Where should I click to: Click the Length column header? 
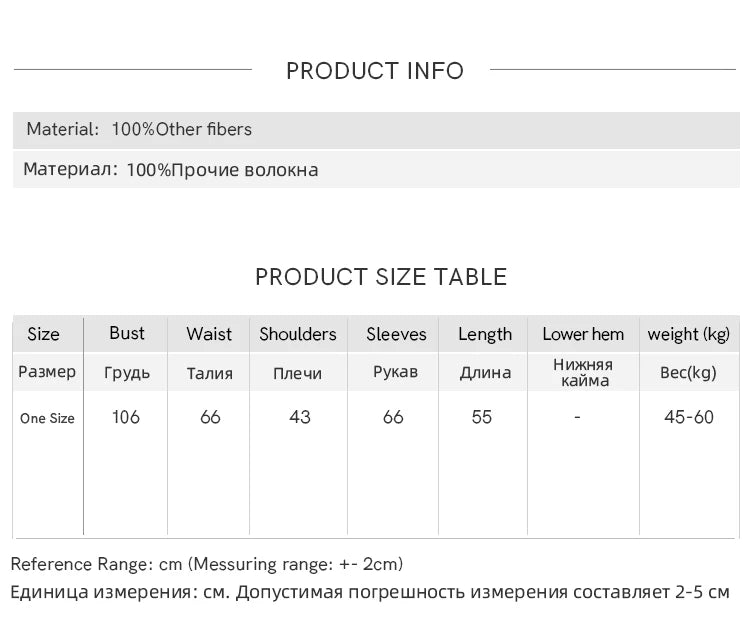485,334
